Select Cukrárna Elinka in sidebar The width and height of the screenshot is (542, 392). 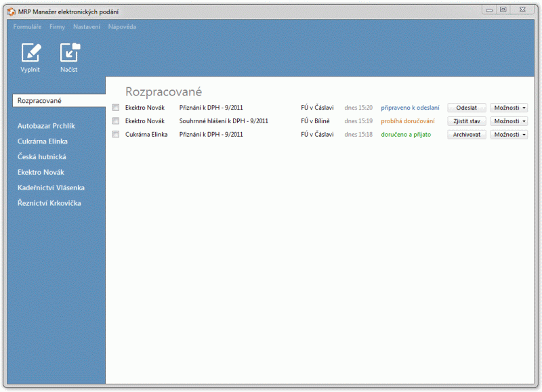(x=43, y=141)
